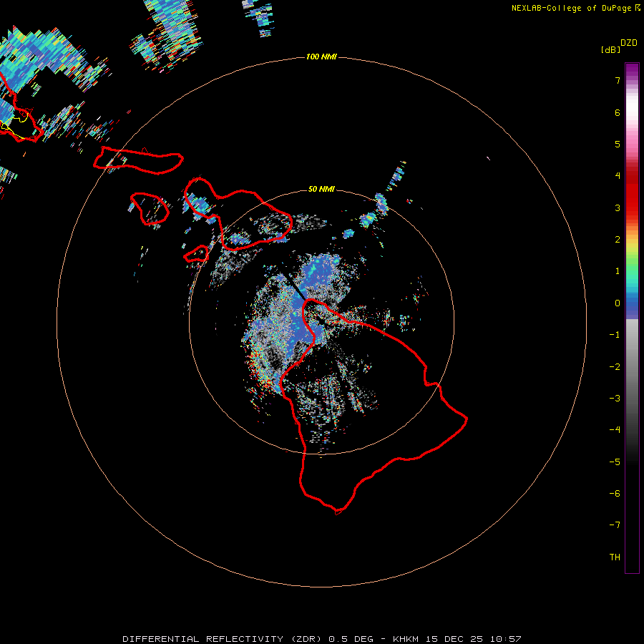Screen dimensions: 644x644
Task: Click the TH threshold scale label
Action: point(615,557)
